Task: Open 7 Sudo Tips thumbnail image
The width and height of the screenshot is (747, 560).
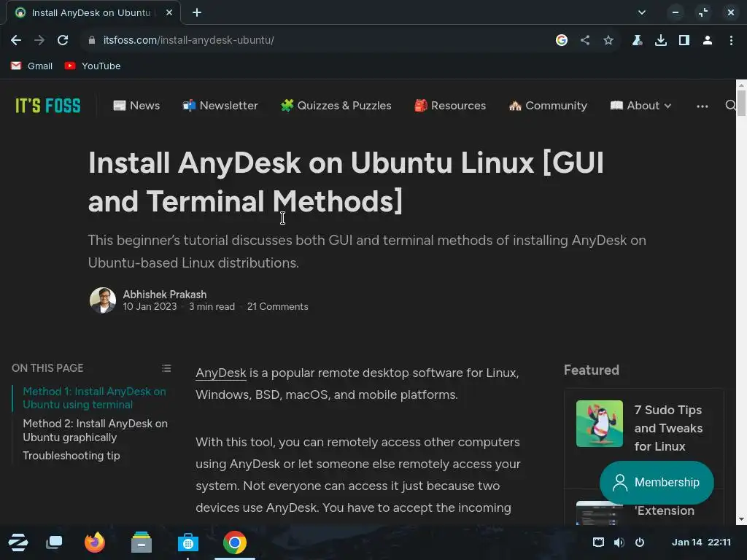Action: pos(600,424)
